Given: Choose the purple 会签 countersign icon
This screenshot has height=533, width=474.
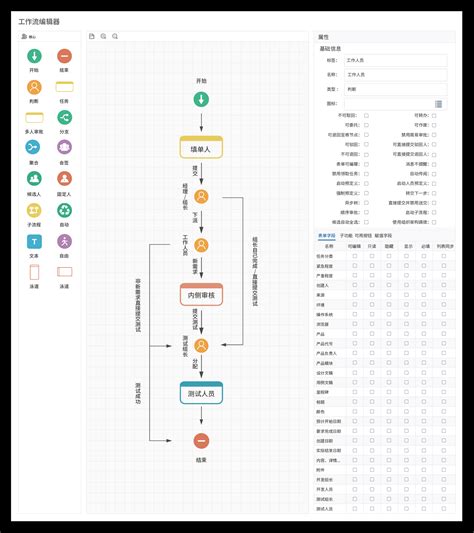Looking at the screenshot, I should 64,147.
